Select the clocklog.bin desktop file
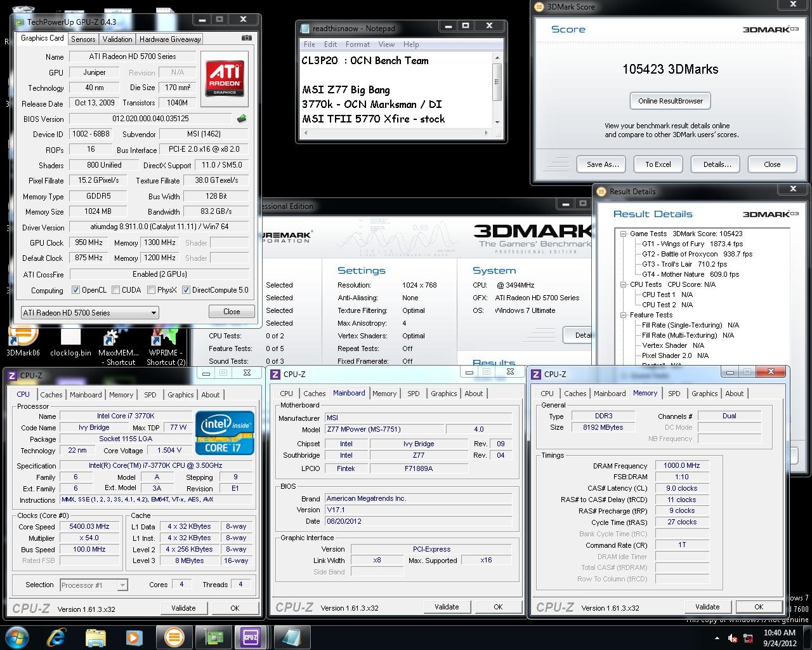This screenshot has height=650, width=812. 70,342
